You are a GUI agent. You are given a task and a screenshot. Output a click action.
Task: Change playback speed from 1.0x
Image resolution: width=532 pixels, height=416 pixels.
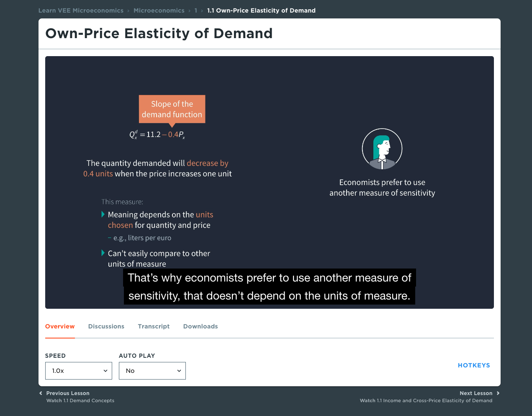coord(78,370)
